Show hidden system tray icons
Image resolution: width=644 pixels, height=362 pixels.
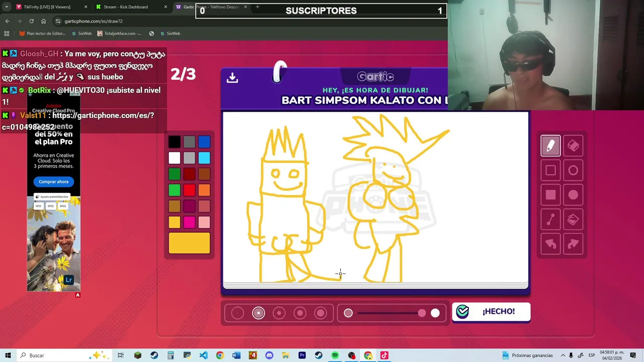click(563, 355)
